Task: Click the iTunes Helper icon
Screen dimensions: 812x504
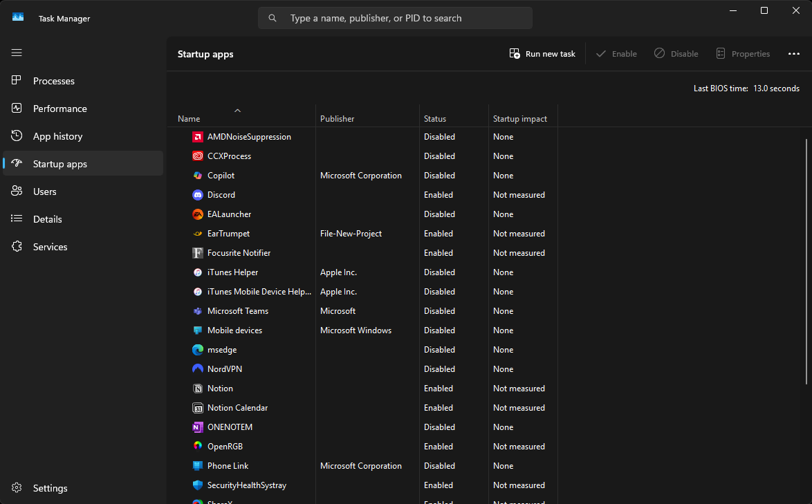Action: (197, 272)
